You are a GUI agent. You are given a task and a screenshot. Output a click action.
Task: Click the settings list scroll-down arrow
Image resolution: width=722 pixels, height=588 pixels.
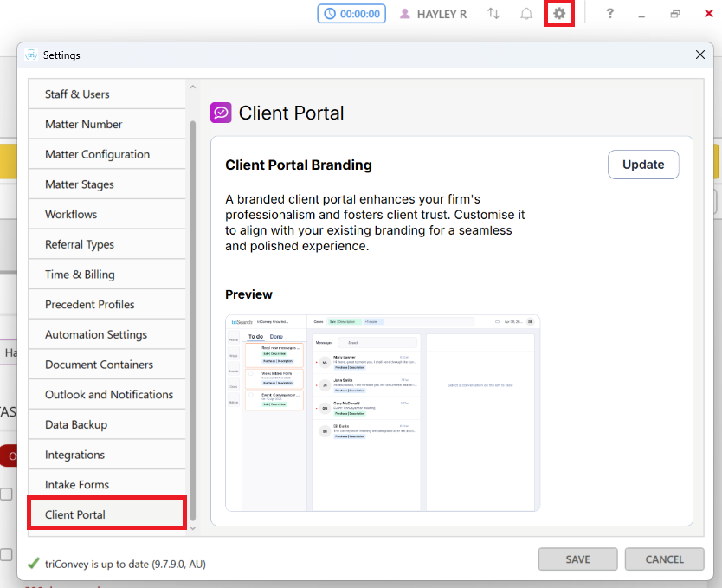point(193,528)
